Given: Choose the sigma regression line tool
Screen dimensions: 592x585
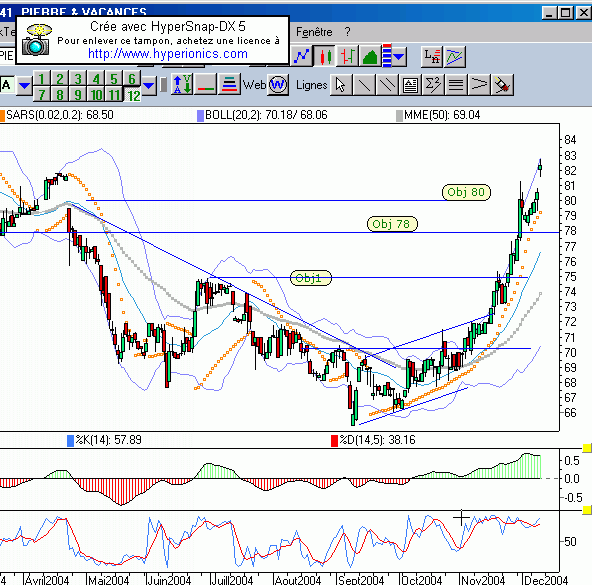Looking at the screenshot, I should tap(433, 85).
